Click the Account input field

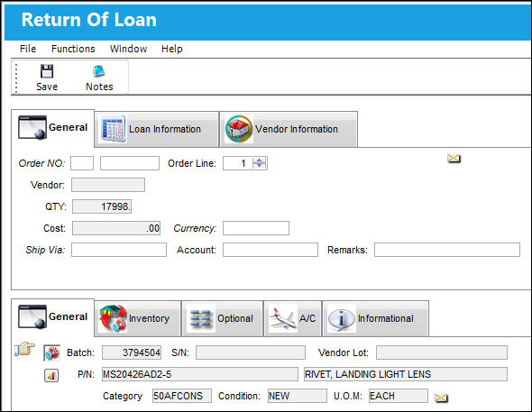coord(271,250)
